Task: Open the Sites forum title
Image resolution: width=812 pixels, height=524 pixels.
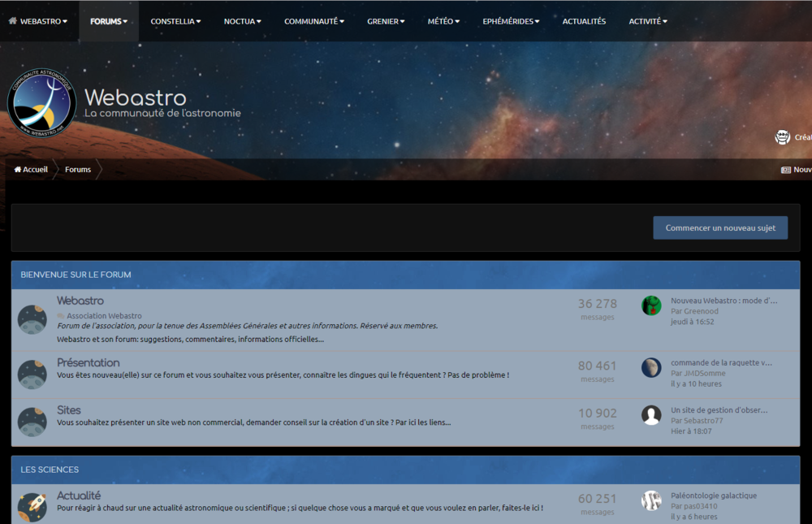Action: tap(69, 410)
